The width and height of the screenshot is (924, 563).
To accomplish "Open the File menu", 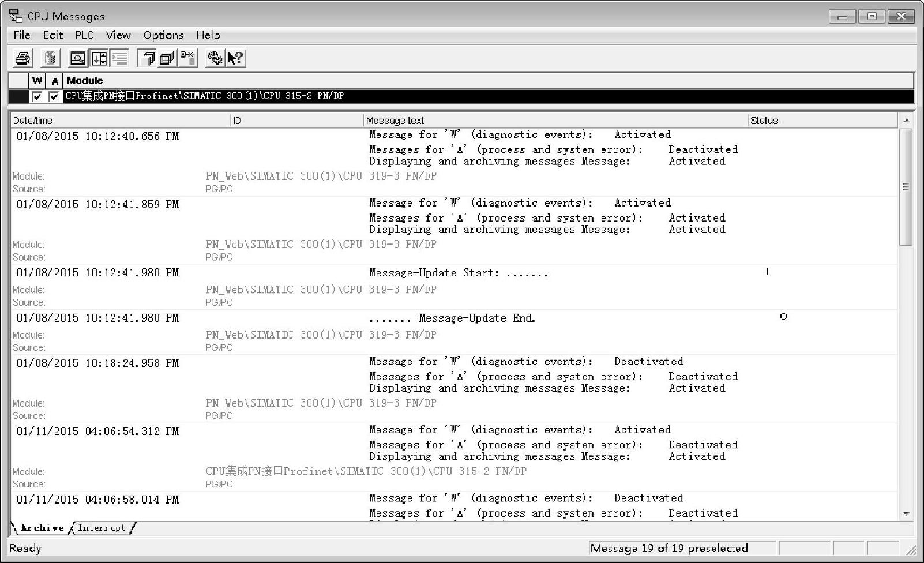I will pos(22,35).
